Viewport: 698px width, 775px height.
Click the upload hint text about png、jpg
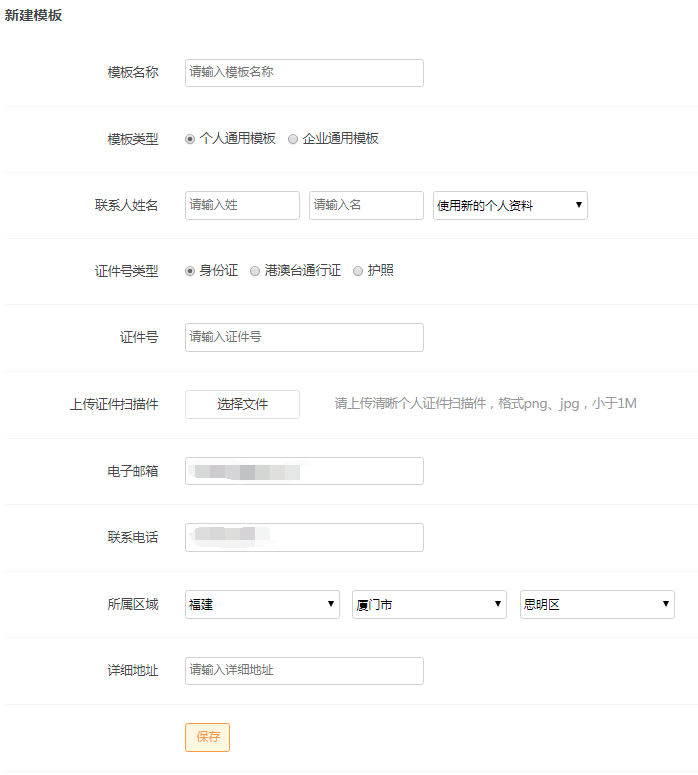tap(485, 404)
